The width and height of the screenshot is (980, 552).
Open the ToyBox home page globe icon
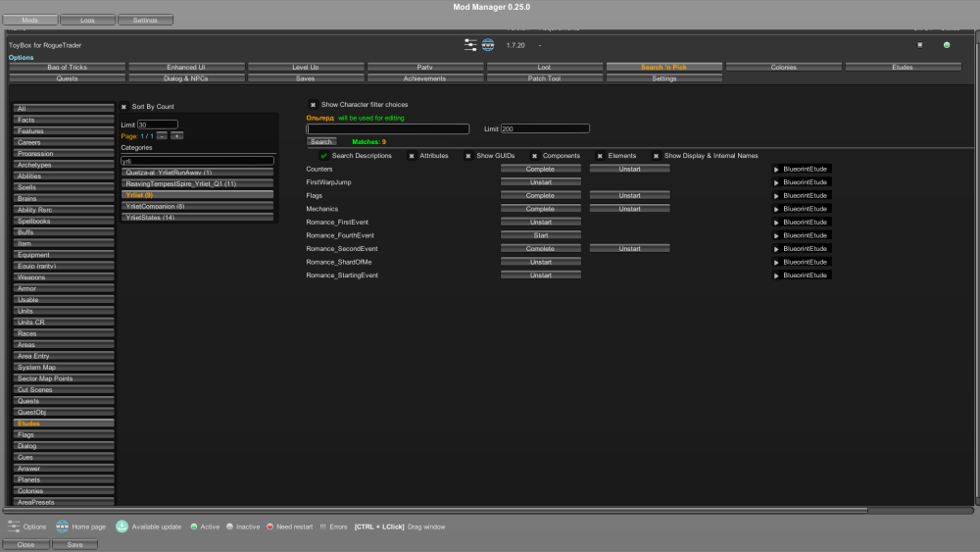click(x=487, y=45)
